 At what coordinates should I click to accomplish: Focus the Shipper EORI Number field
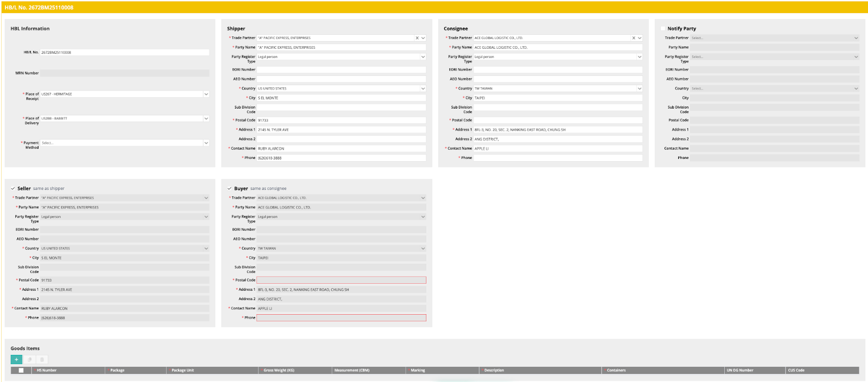coord(341,69)
